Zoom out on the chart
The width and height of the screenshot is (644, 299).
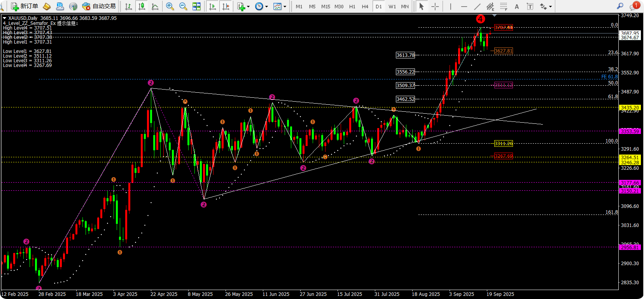tap(183, 6)
